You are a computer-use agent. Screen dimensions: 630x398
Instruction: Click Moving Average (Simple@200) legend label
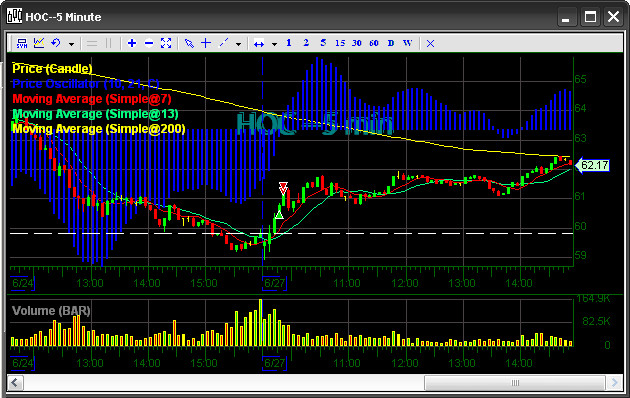pyautogui.click(x=99, y=129)
